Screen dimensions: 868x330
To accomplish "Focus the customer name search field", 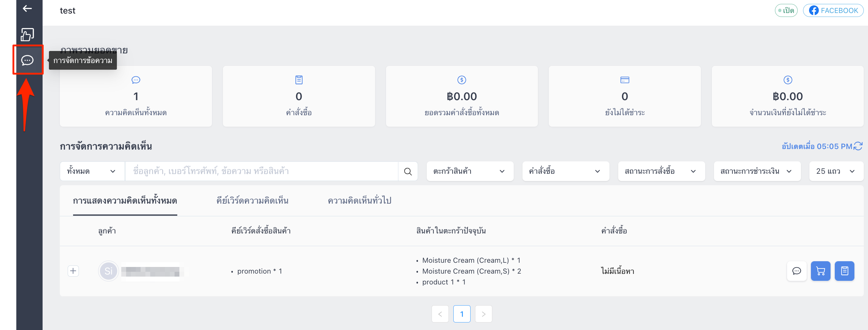I will pyautogui.click(x=262, y=171).
